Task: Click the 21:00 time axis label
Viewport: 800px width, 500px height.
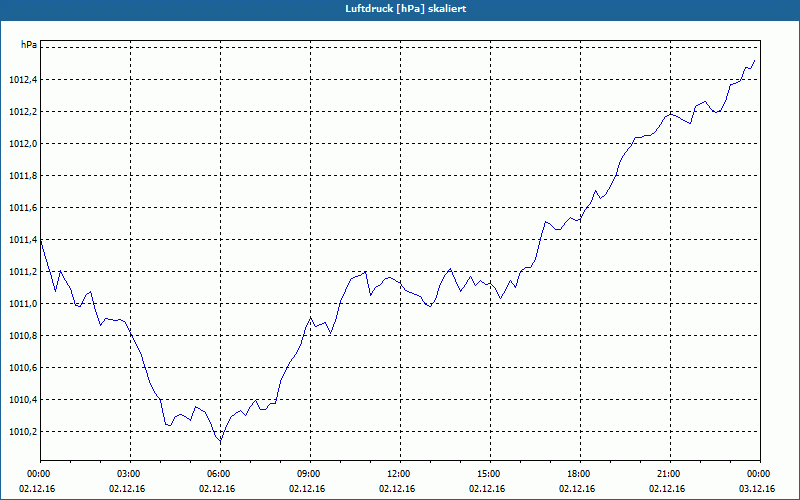Action: (670, 474)
